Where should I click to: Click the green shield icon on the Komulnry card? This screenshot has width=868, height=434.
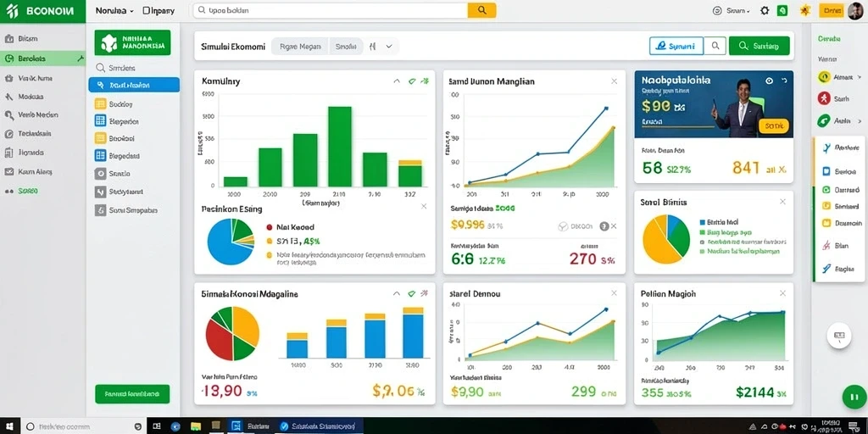click(411, 81)
